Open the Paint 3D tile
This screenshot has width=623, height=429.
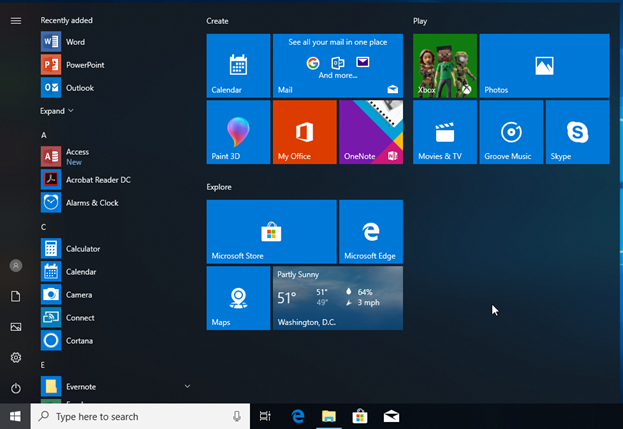[x=238, y=132]
